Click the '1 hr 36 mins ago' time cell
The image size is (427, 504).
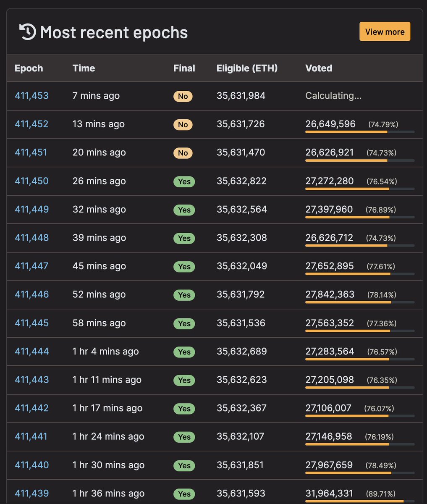coord(108,493)
